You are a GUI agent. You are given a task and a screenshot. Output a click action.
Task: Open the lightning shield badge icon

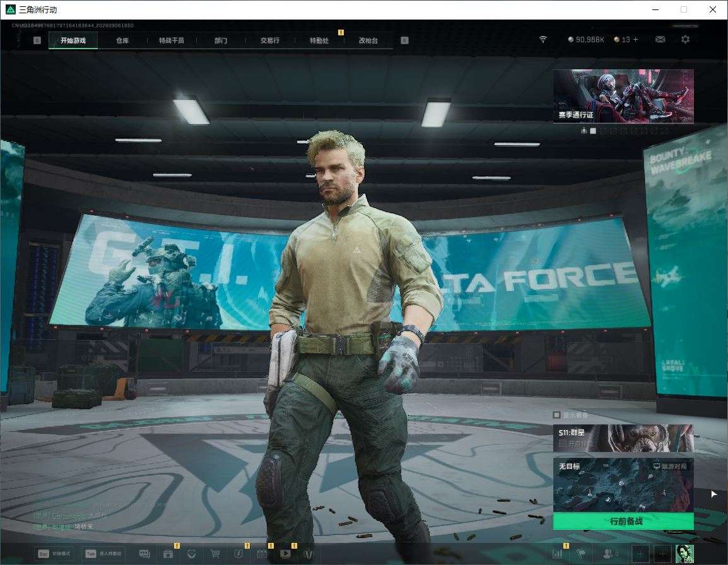pos(238,554)
